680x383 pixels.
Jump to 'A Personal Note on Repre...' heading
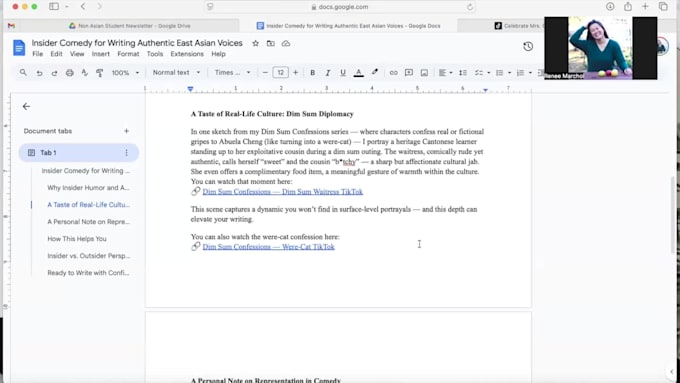coord(88,222)
